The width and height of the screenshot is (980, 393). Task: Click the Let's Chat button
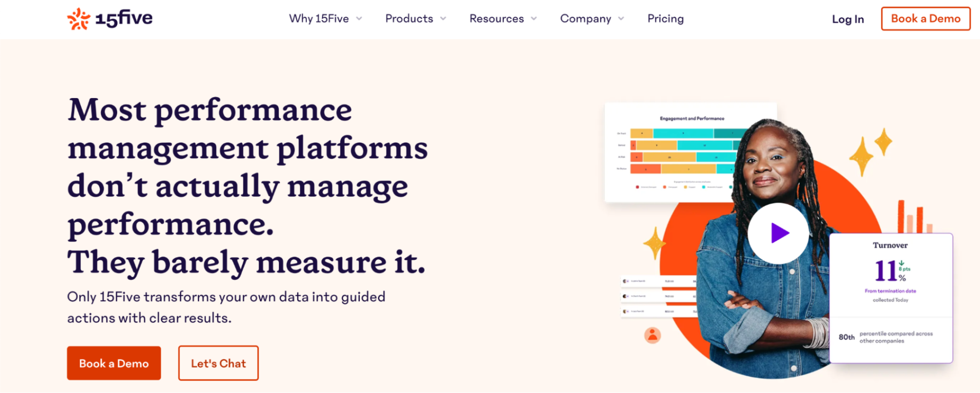[218, 363]
